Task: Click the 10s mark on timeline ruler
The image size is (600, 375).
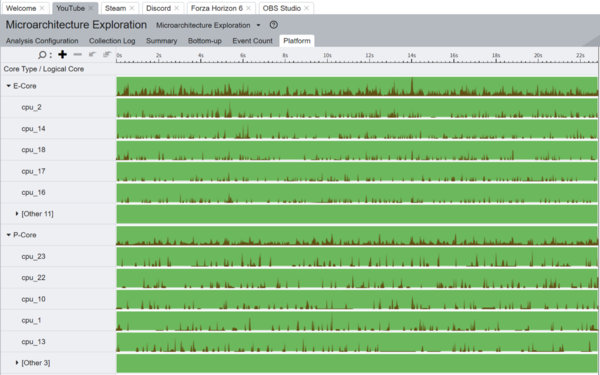Action: coord(327,55)
